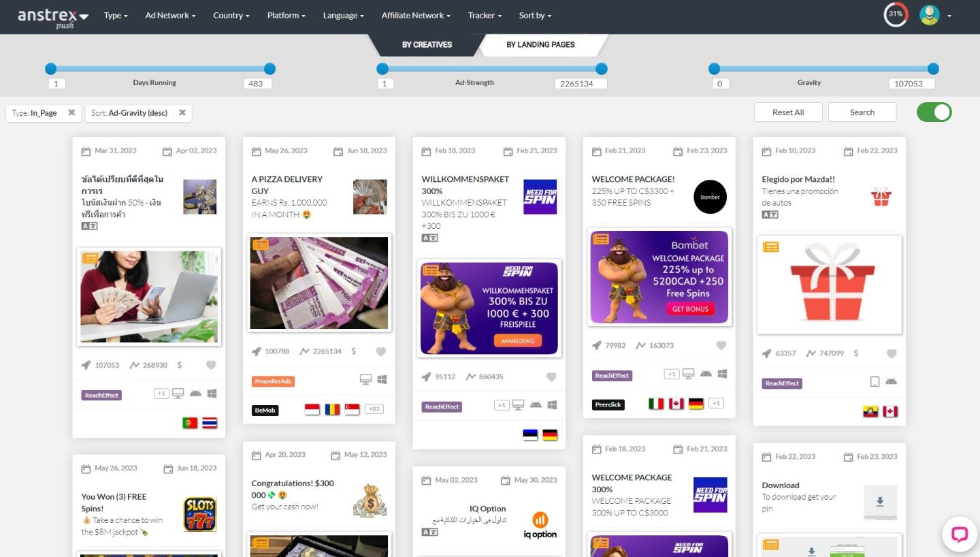Click heart icon on Bambet Welcome Package card
980x557 pixels.
pos(721,345)
